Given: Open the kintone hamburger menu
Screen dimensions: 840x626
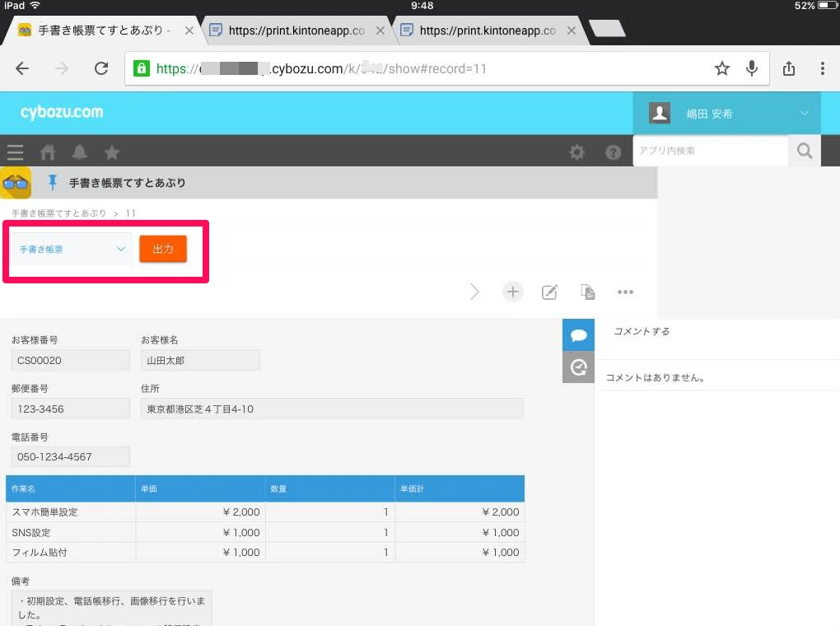Looking at the screenshot, I should (15, 152).
